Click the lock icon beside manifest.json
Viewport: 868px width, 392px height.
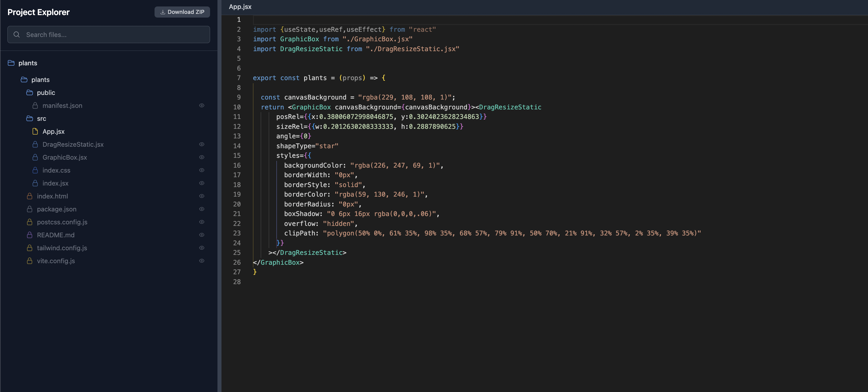click(35, 105)
